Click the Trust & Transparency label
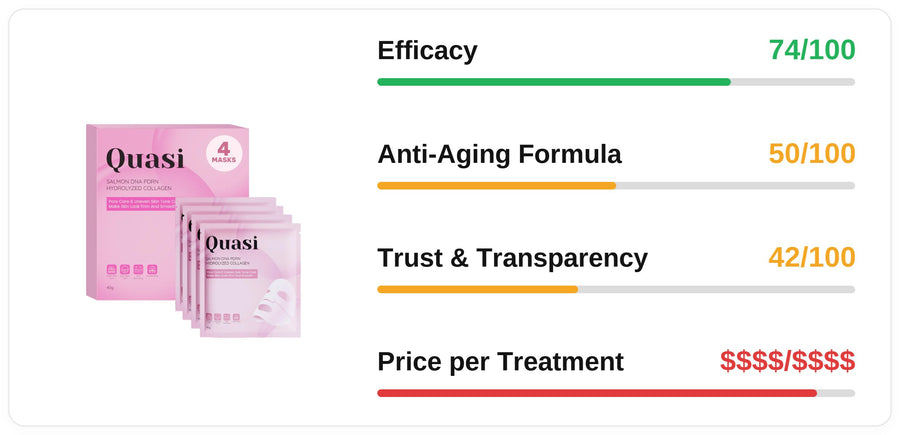 pos(513,258)
